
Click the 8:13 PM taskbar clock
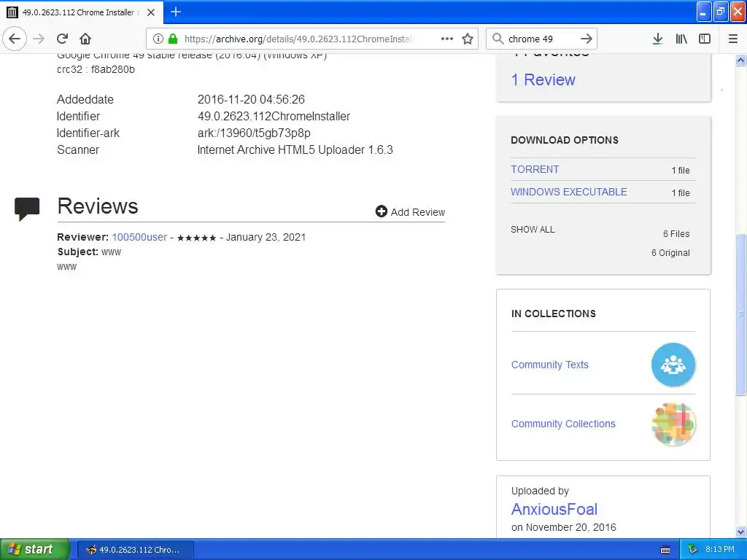click(720, 549)
